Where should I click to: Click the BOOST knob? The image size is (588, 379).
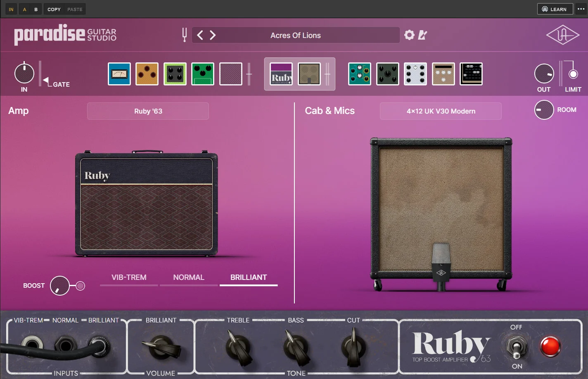(60, 286)
